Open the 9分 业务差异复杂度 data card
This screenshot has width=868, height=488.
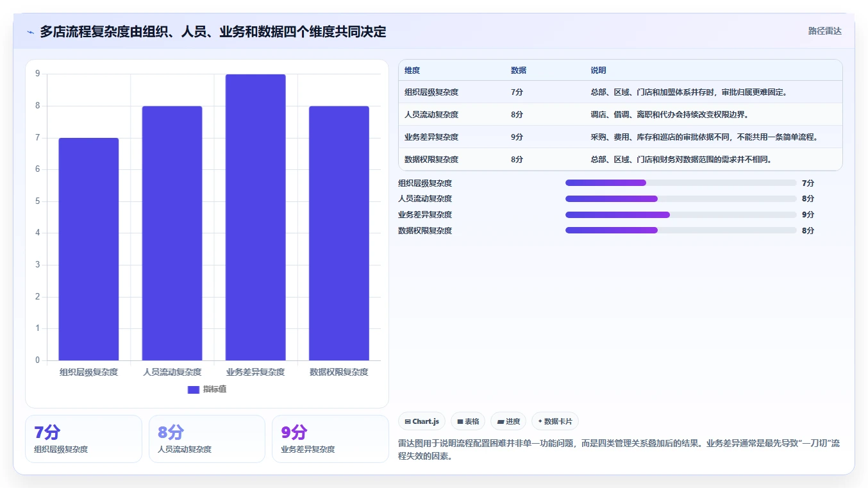click(x=331, y=439)
